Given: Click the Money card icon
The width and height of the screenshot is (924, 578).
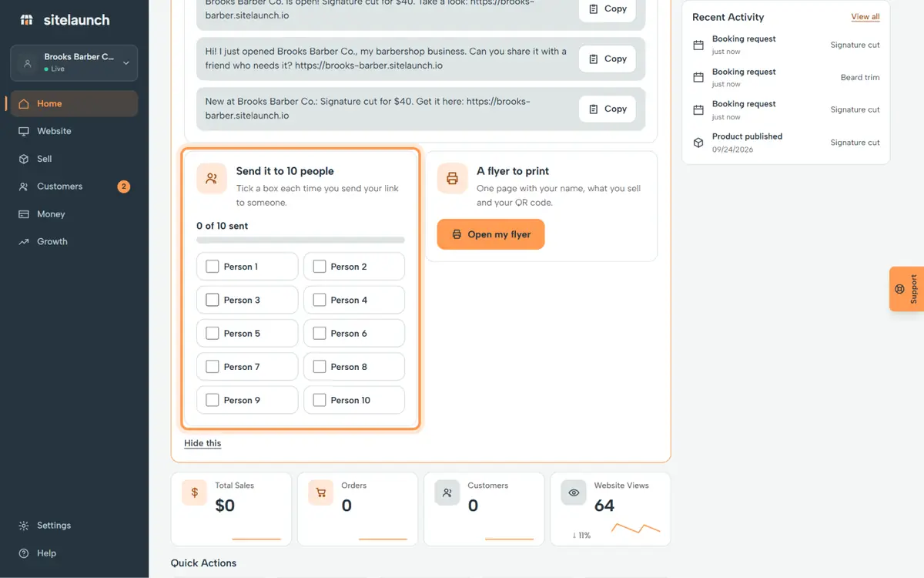Looking at the screenshot, I should pyautogui.click(x=24, y=214).
